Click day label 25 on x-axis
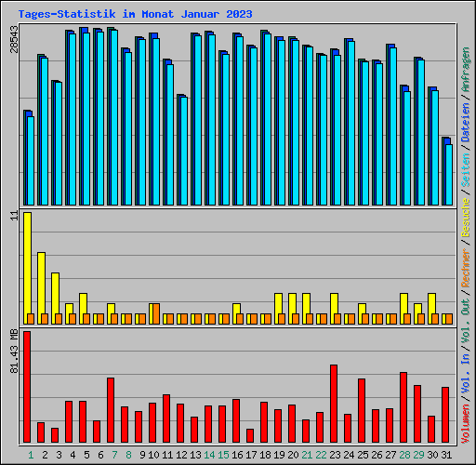 point(363,455)
